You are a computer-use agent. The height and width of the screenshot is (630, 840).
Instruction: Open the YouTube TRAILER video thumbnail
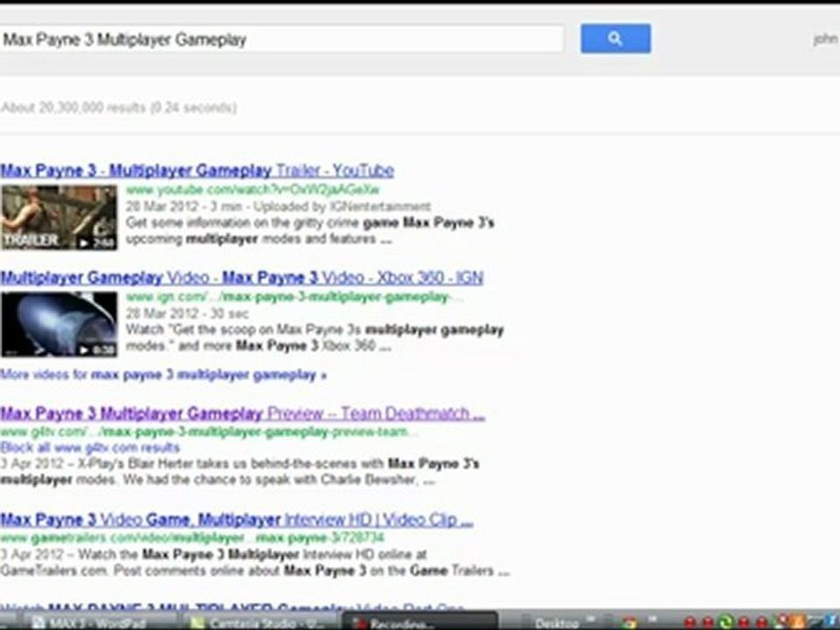[x=59, y=217]
